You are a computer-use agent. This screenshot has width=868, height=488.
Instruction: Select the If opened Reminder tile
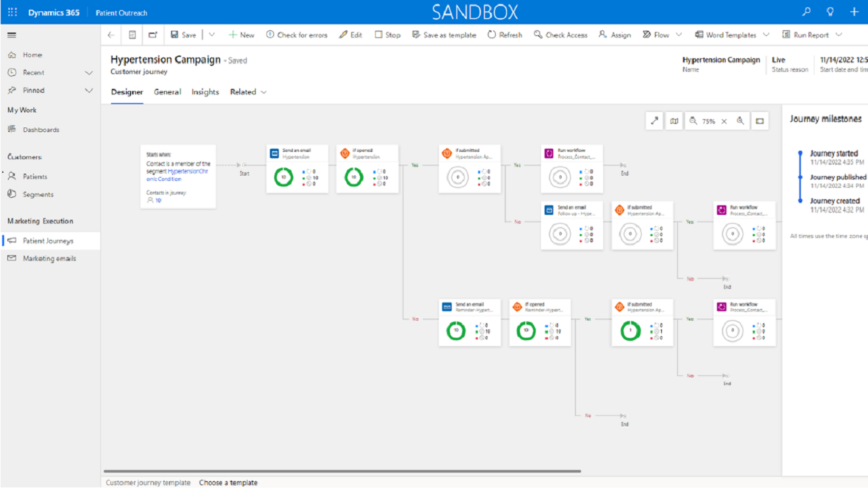click(540, 323)
